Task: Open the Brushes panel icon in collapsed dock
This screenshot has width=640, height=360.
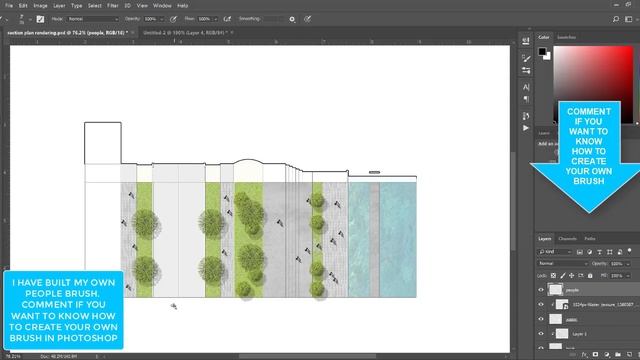Action: pyautogui.click(x=526, y=59)
